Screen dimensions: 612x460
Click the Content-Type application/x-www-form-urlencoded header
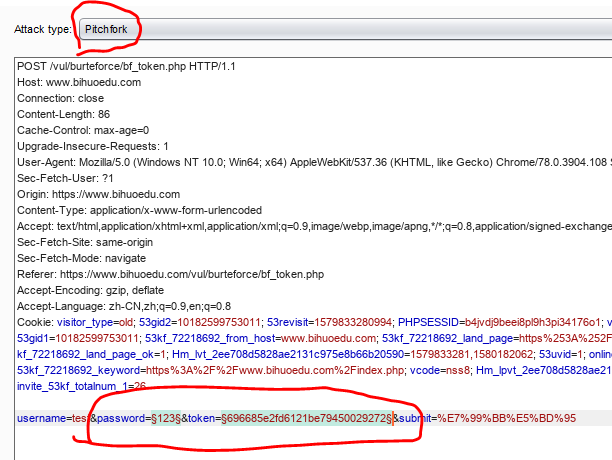click(139, 210)
